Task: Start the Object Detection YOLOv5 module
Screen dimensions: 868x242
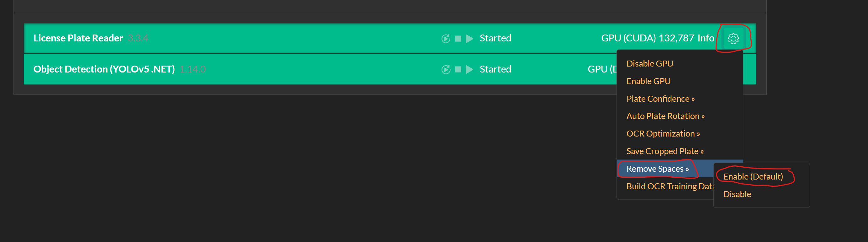Action: point(469,70)
